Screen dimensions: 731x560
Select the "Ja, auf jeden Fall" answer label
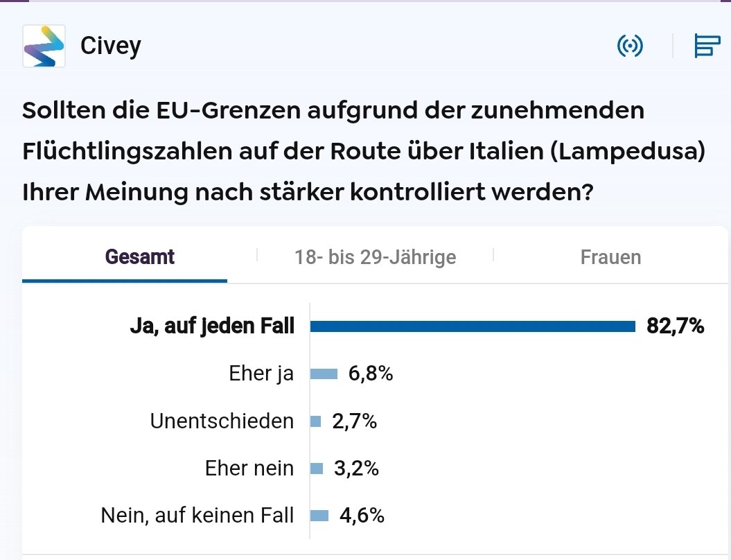(212, 326)
